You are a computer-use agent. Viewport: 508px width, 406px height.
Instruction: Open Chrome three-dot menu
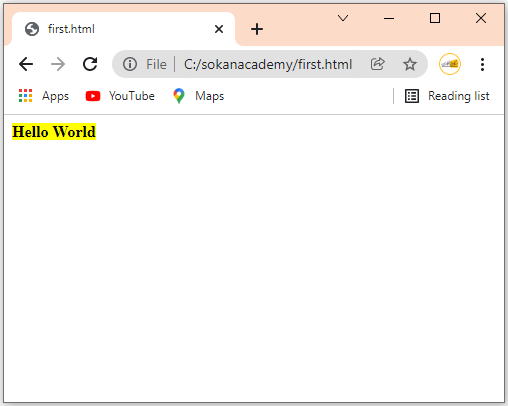[x=482, y=64]
